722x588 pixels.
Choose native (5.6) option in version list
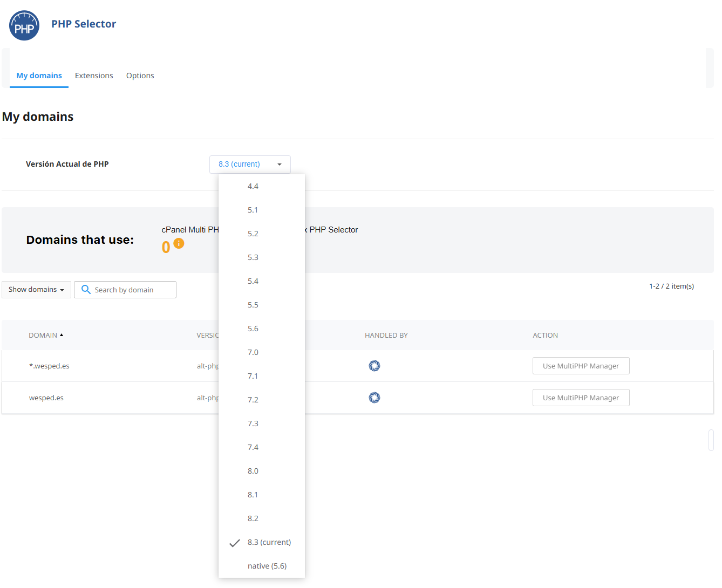coord(267,566)
